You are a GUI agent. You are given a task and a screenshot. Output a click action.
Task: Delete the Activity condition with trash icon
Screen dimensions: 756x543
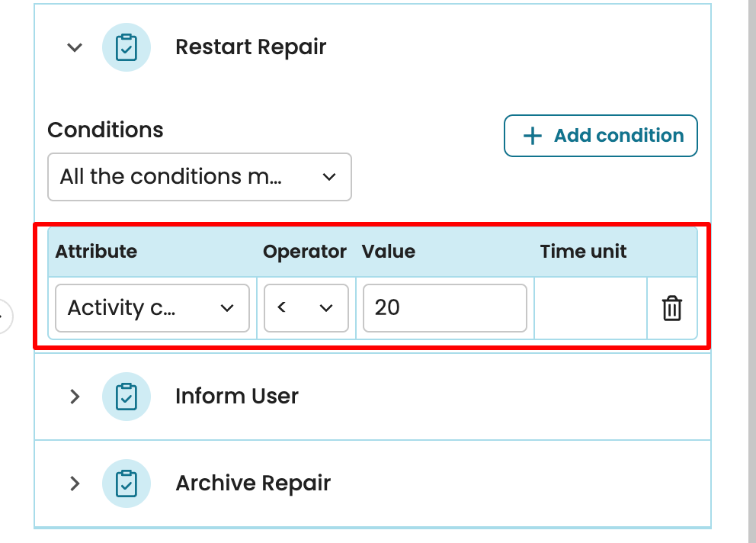tap(671, 308)
